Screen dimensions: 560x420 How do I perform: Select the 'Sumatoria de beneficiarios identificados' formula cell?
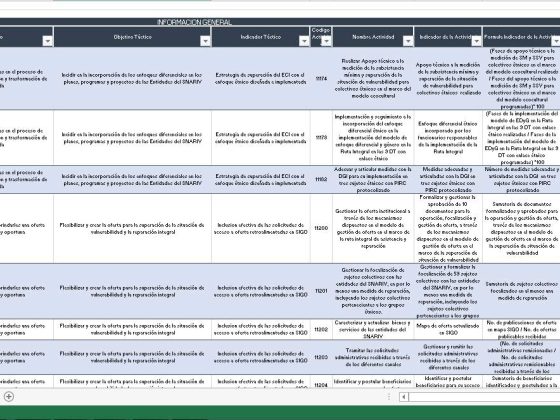click(521, 382)
